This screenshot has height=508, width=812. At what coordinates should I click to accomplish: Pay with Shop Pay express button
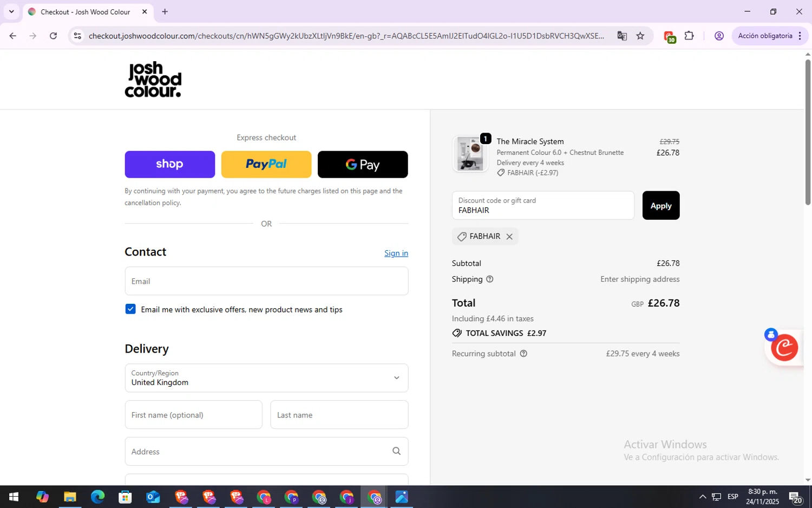tap(169, 165)
